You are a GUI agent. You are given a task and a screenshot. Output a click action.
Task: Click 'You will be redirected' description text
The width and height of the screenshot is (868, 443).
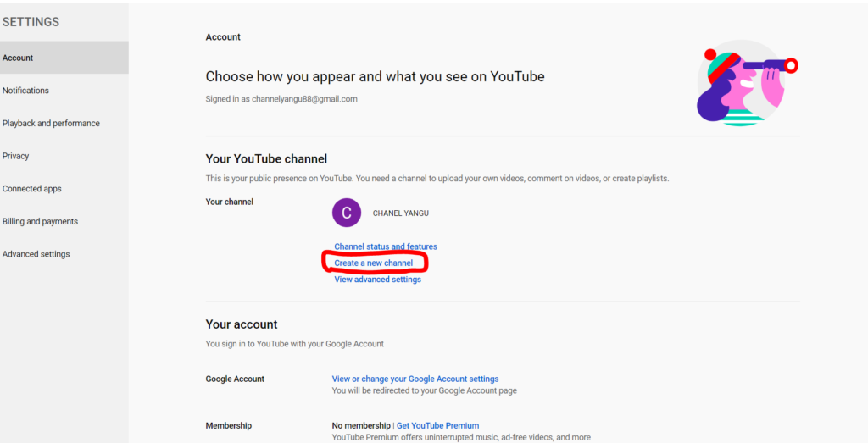click(x=424, y=390)
